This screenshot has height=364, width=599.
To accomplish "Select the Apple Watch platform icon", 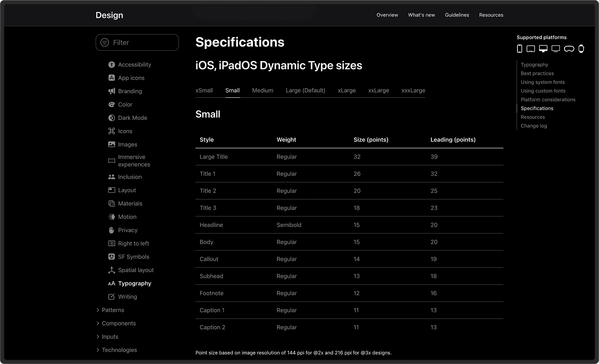I will 581,49.
